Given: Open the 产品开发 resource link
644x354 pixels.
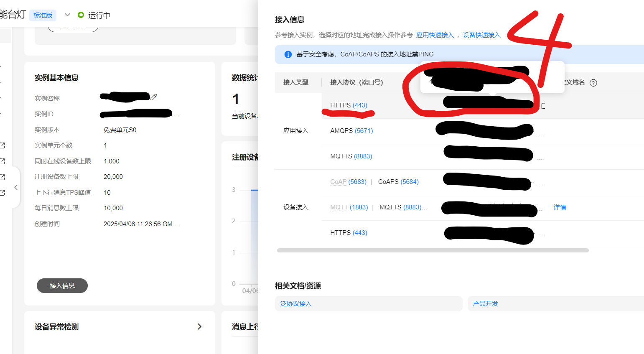Looking at the screenshot, I should coord(485,303).
